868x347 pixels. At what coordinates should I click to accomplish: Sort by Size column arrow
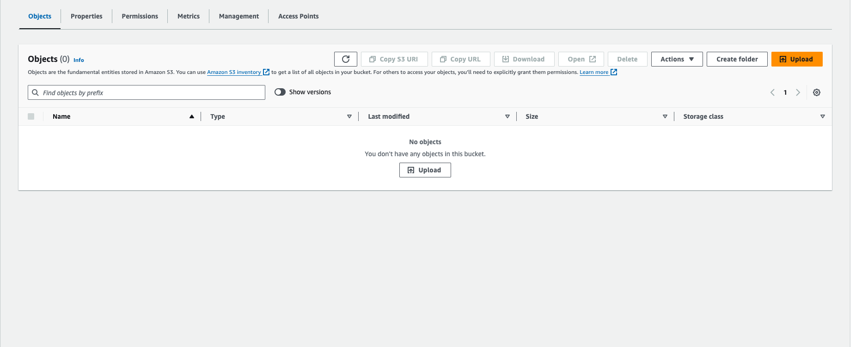[665, 116]
